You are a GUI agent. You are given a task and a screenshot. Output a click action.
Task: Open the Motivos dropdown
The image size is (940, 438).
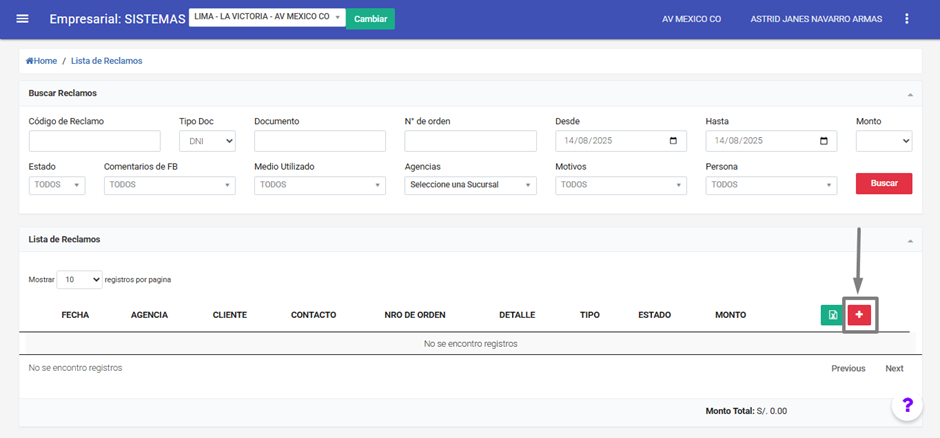(x=620, y=185)
